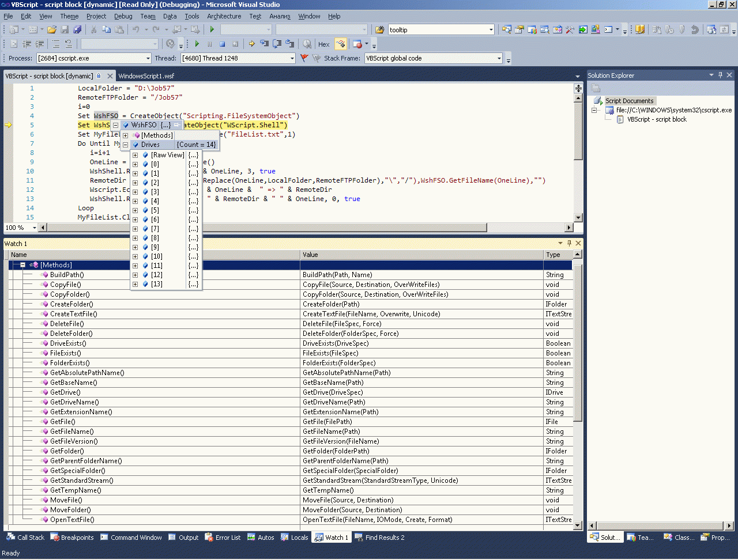Screen dimensions: 738x560
Task: Click the Watch 1 Value column header
Action: pyautogui.click(x=422, y=255)
